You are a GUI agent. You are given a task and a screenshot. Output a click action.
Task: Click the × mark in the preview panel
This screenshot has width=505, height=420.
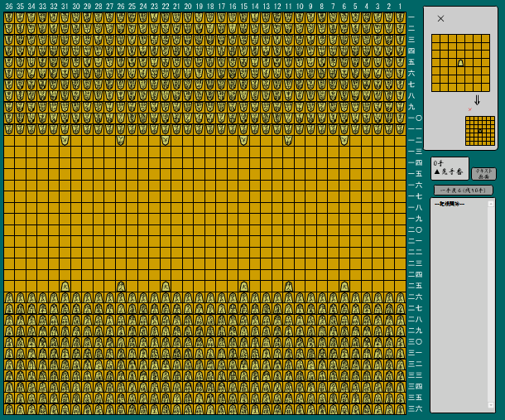[440, 18]
